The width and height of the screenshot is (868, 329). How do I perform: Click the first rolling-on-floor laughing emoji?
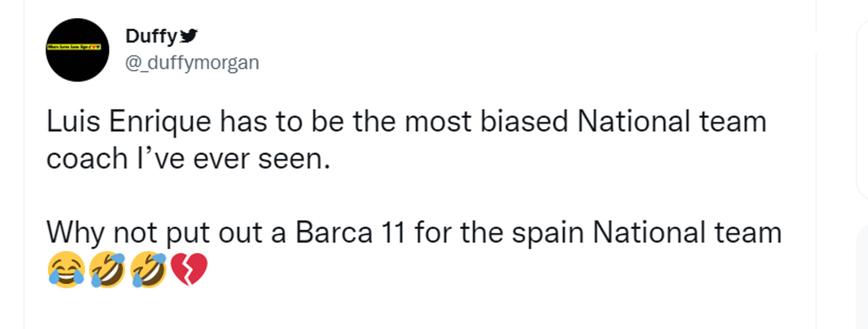click(x=108, y=270)
